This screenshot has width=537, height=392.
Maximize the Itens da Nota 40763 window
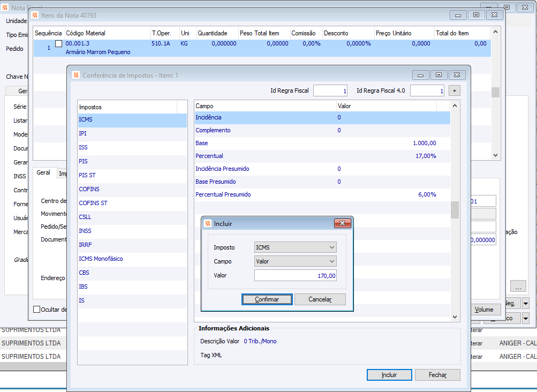(476, 15)
